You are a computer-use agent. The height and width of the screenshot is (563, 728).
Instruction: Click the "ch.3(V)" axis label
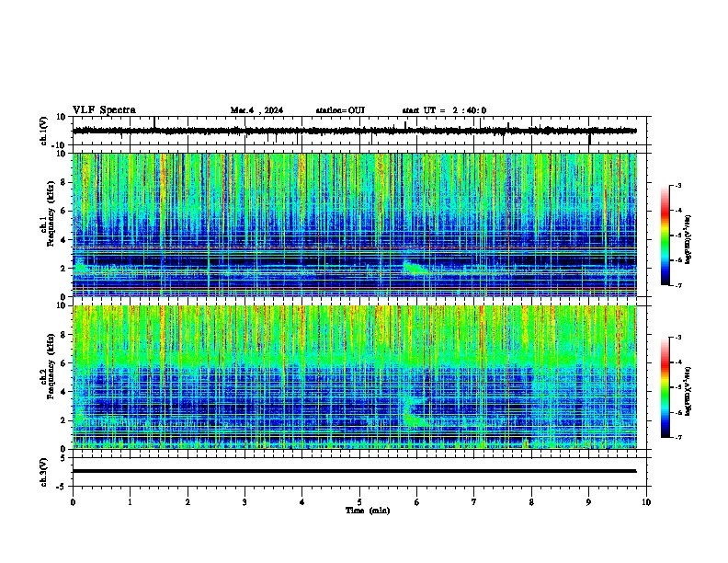(x=44, y=472)
